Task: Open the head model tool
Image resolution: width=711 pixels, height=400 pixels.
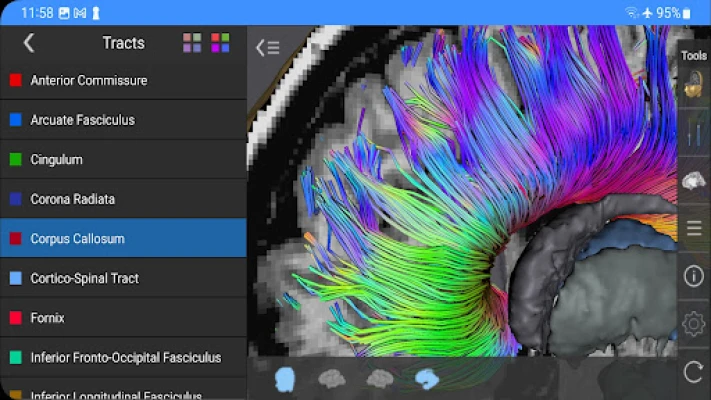Action: (x=693, y=84)
